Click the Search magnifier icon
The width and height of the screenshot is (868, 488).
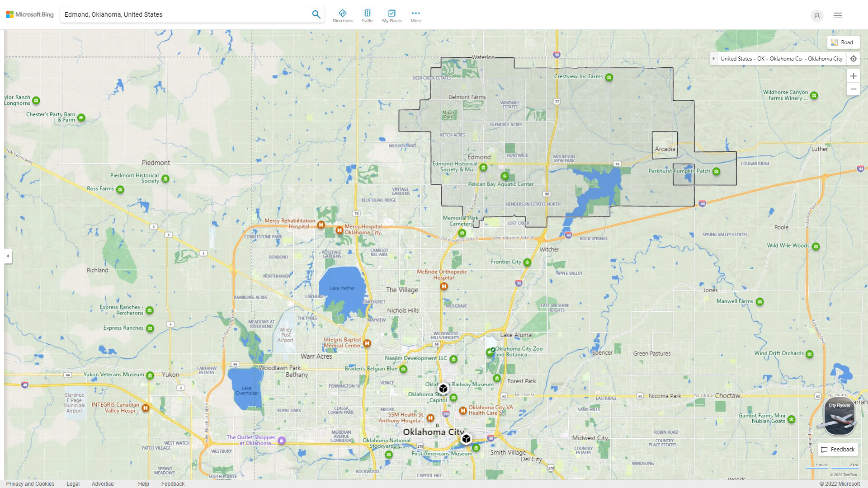316,14
